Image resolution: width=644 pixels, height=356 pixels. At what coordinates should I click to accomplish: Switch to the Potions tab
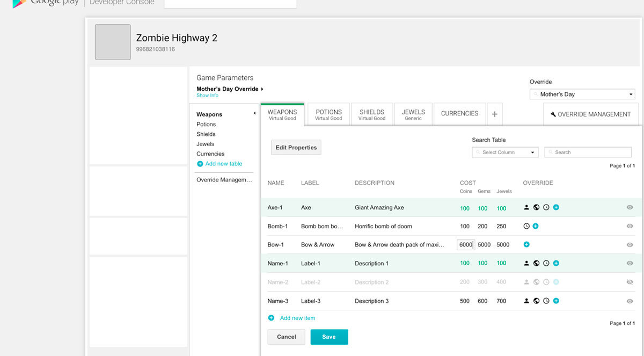point(328,114)
